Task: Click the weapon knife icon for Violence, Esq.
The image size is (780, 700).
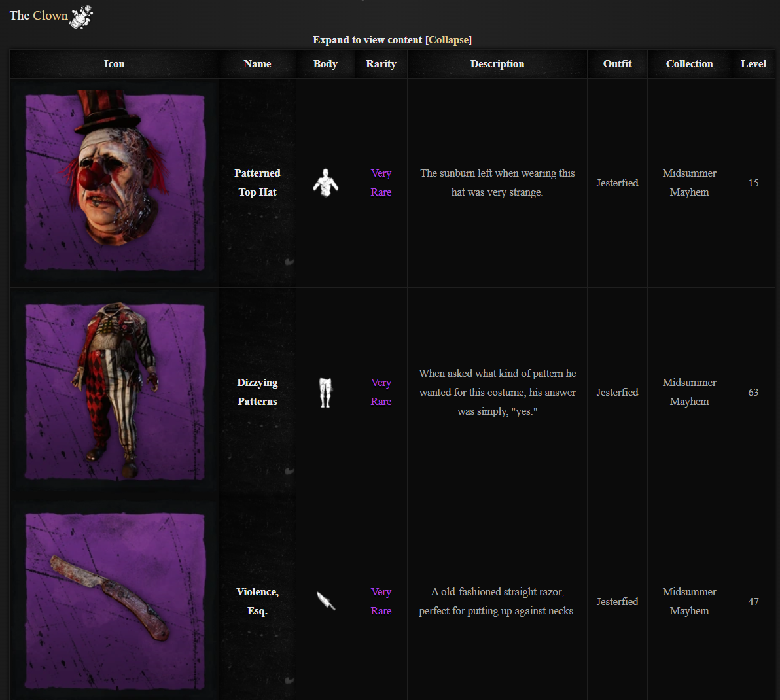Action: tap(326, 601)
